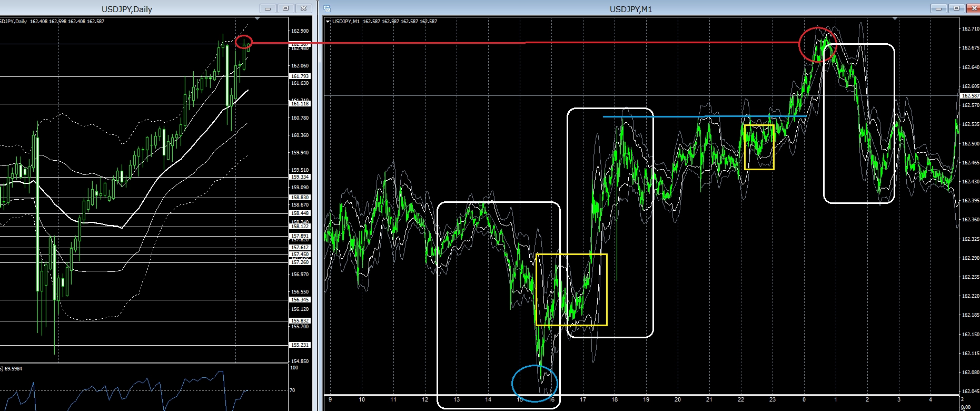Viewport: 980px width, 411px height.
Task: Click 159.940 on the Daily price scale
Action: (300, 153)
